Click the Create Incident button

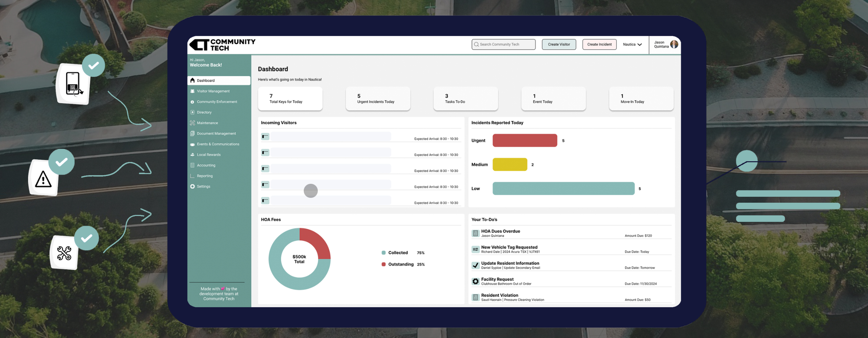coord(599,44)
